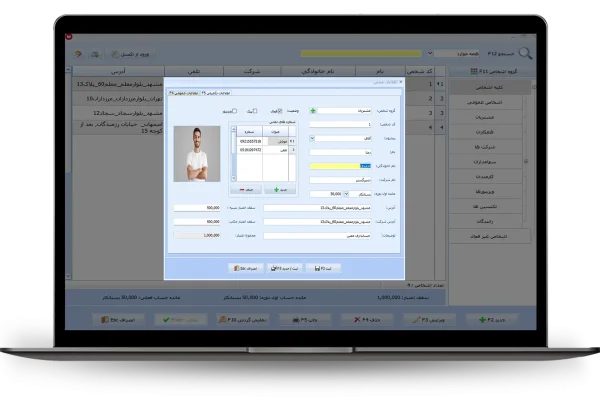The width and height of the screenshot is (600, 400).
Task: Click the ثبت F2 save button
Action: pyautogui.click(x=323, y=268)
